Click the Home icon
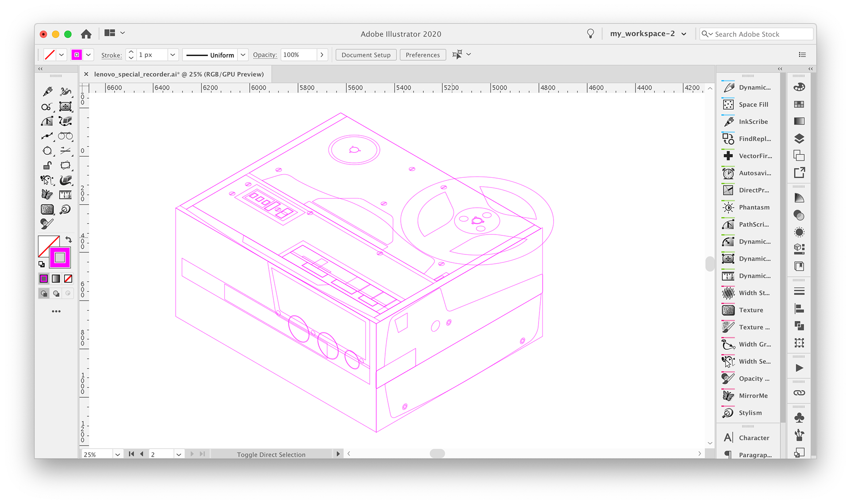 tap(86, 34)
